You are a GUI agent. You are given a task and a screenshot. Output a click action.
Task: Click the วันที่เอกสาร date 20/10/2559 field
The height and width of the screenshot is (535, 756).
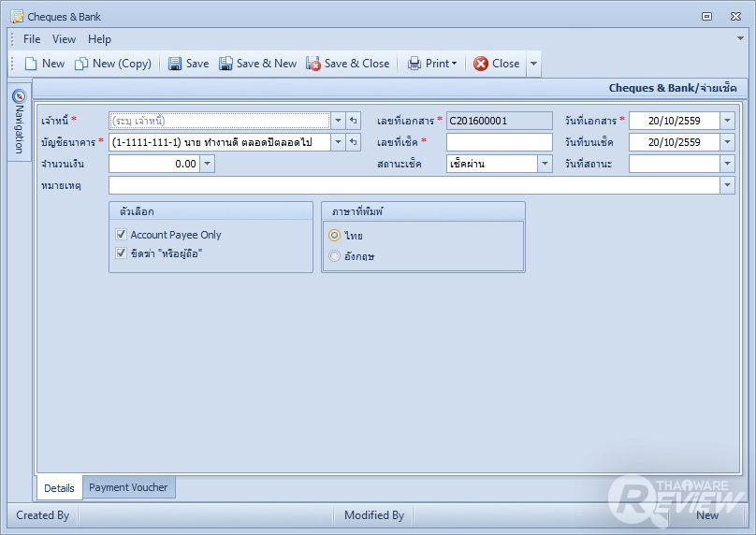[x=674, y=121]
